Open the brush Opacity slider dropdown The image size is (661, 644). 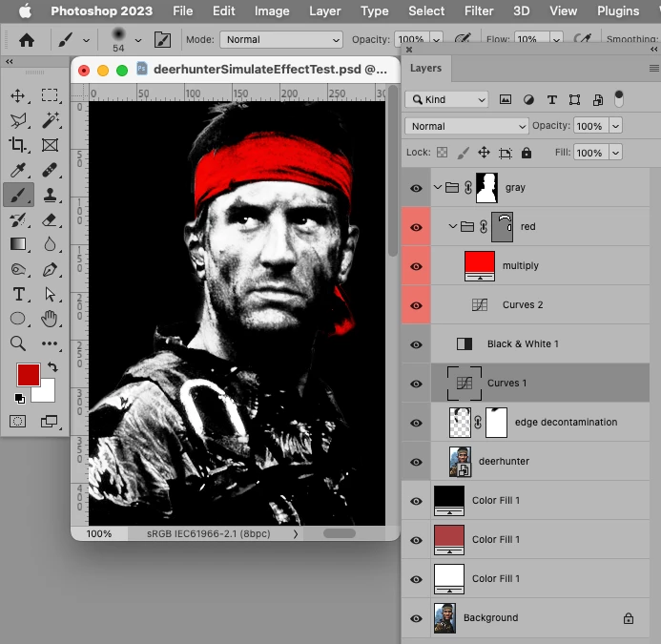tap(436, 40)
